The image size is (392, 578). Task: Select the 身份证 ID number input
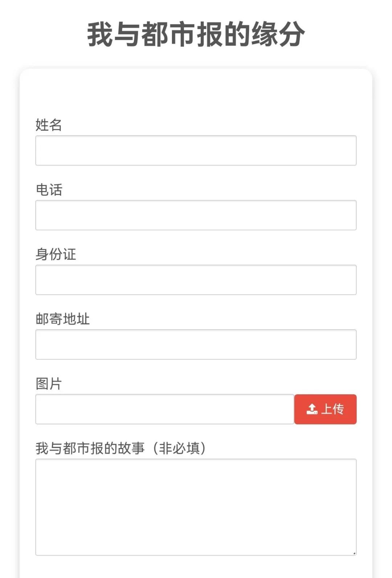(196, 280)
